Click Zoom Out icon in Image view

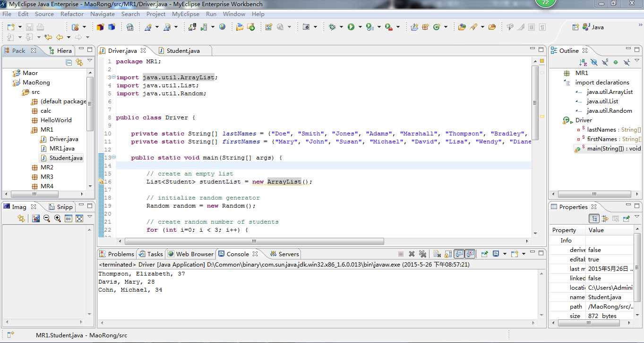coord(47,218)
